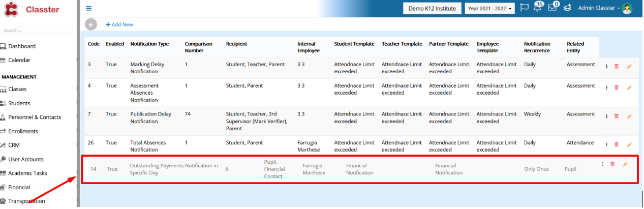Open the flag icon in top bar

point(525,8)
